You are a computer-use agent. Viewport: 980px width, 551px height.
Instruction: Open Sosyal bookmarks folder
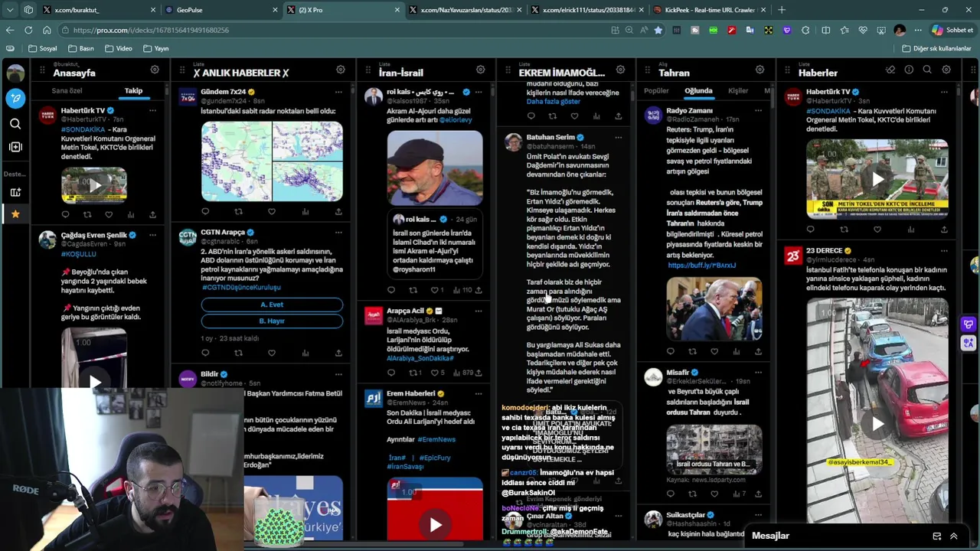point(42,48)
